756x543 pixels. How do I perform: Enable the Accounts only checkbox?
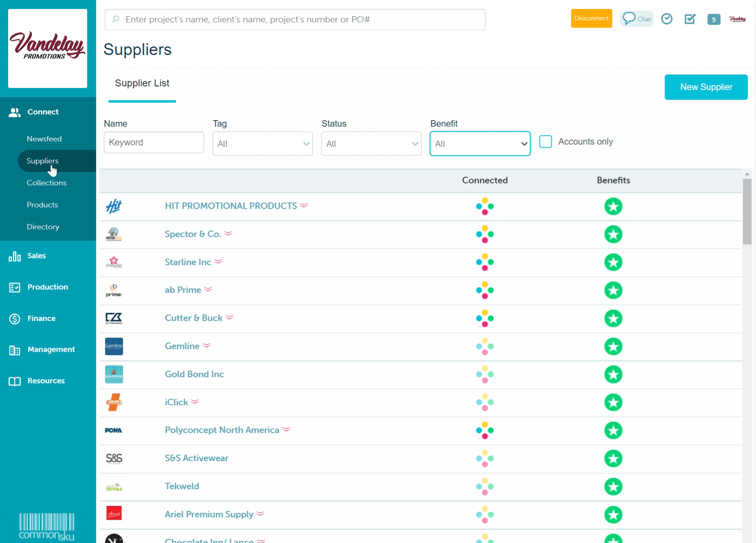point(546,141)
